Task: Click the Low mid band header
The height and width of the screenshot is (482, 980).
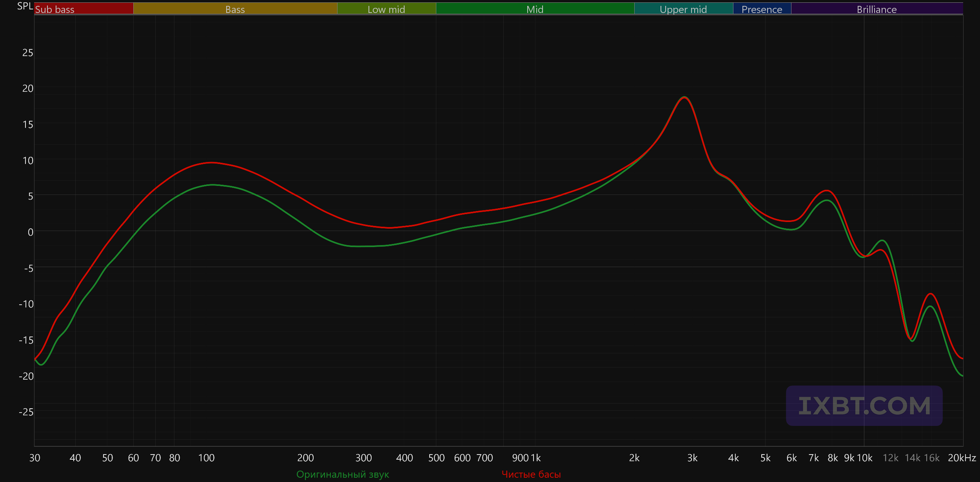Action: (386, 9)
